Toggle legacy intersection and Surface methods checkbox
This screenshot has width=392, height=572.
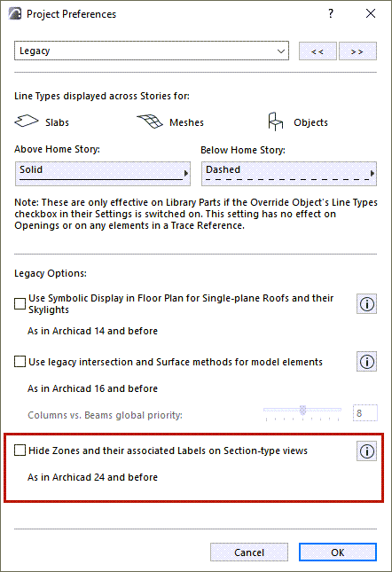[x=20, y=362]
